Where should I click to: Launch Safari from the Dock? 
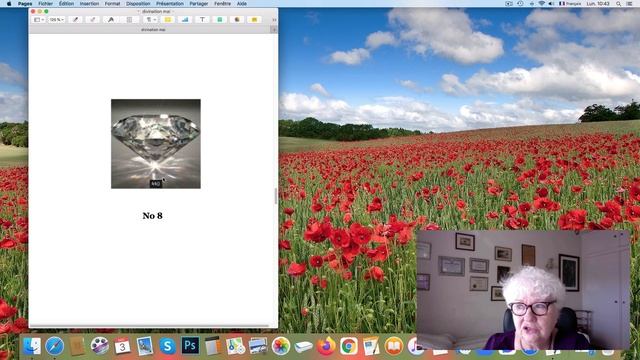click(x=54, y=346)
